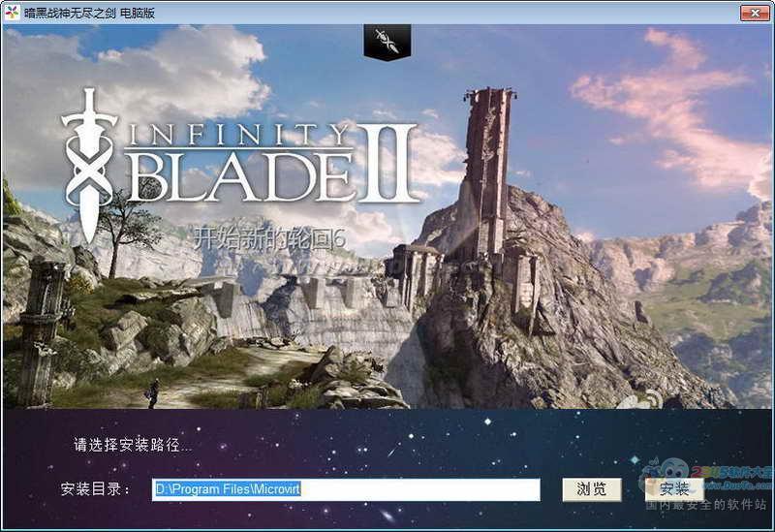Click the 请选择安装路径 prompt text
775x532 pixels.
click(x=132, y=445)
